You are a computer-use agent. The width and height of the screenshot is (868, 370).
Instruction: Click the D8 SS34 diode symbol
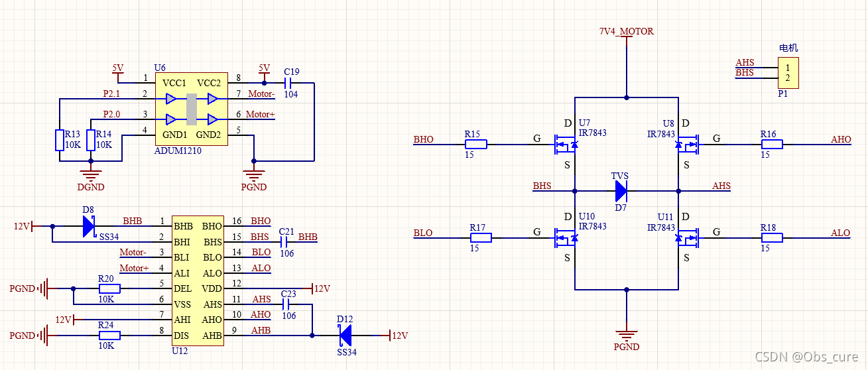(x=88, y=226)
